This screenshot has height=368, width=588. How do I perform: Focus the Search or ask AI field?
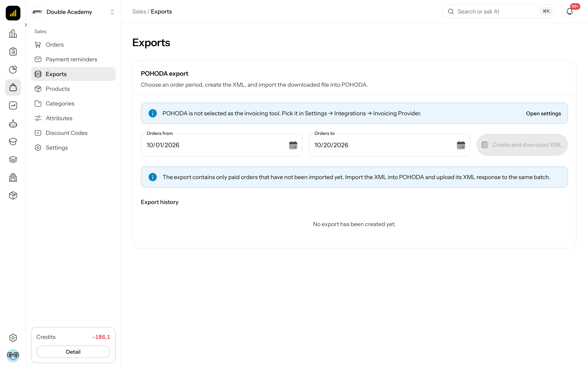coord(499,11)
